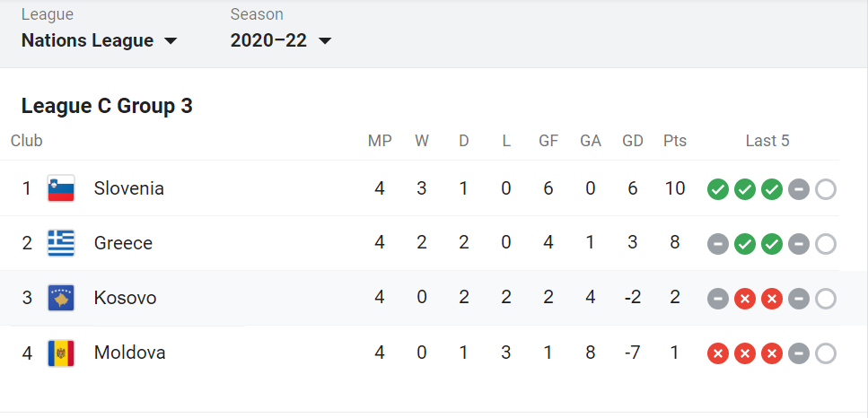Open the 2020–22 season selector

281,41
